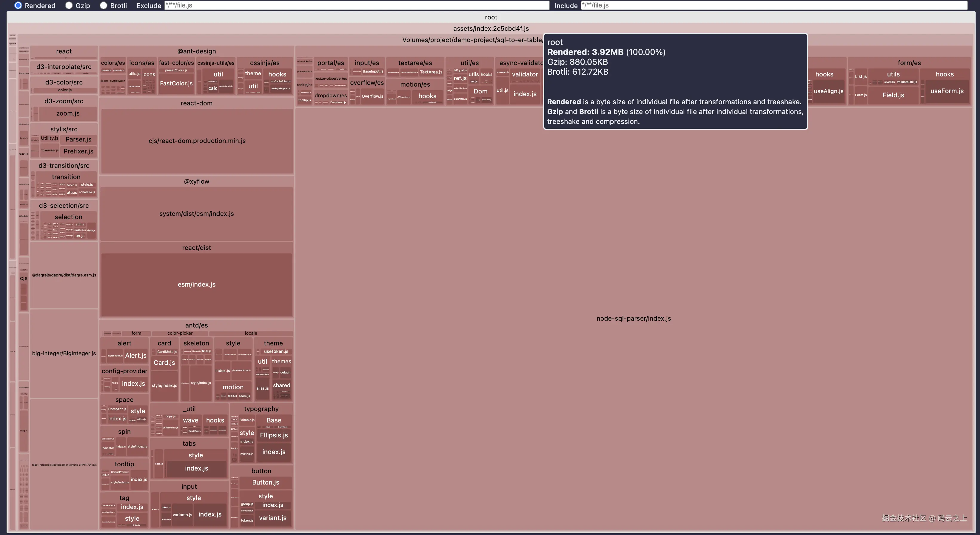
Task: Select the Button.js block under button
Action: (x=266, y=482)
